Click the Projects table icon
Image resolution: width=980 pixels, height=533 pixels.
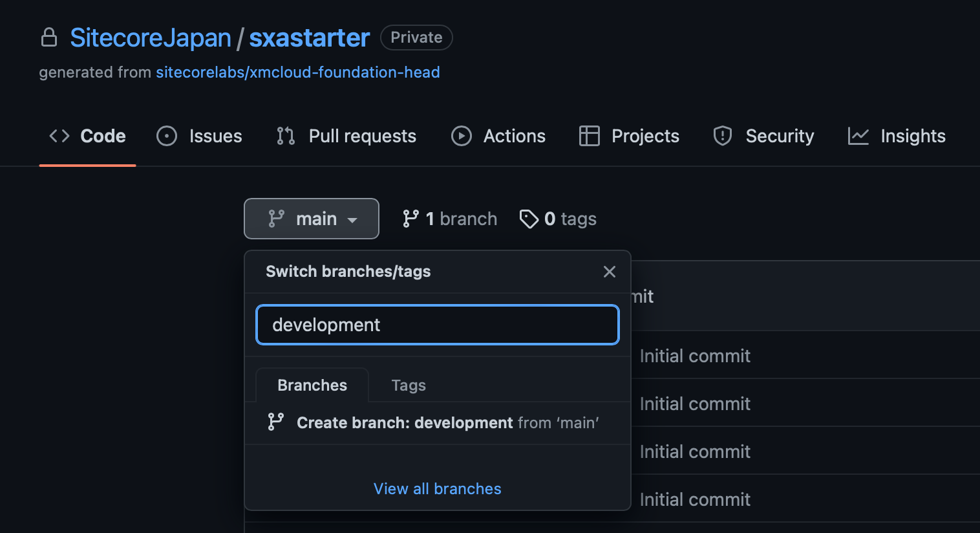pos(590,136)
